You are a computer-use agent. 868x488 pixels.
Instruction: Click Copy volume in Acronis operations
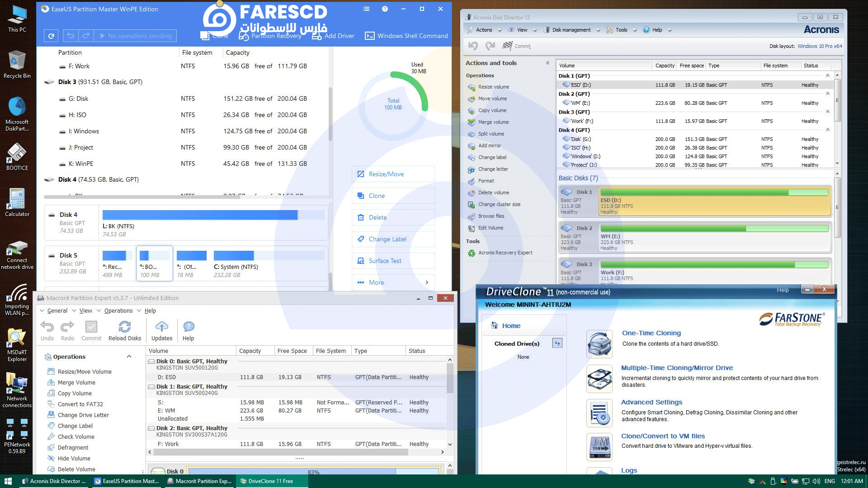coord(492,110)
